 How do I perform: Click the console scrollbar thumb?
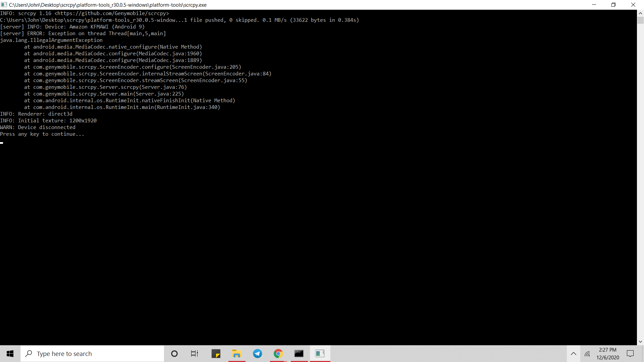(640, 20)
